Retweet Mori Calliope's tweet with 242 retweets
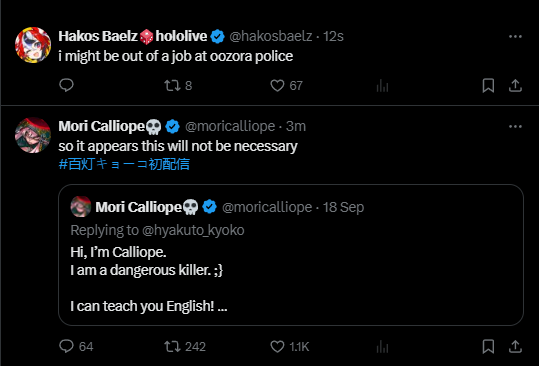This screenshot has height=366, width=539. [x=185, y=346]
